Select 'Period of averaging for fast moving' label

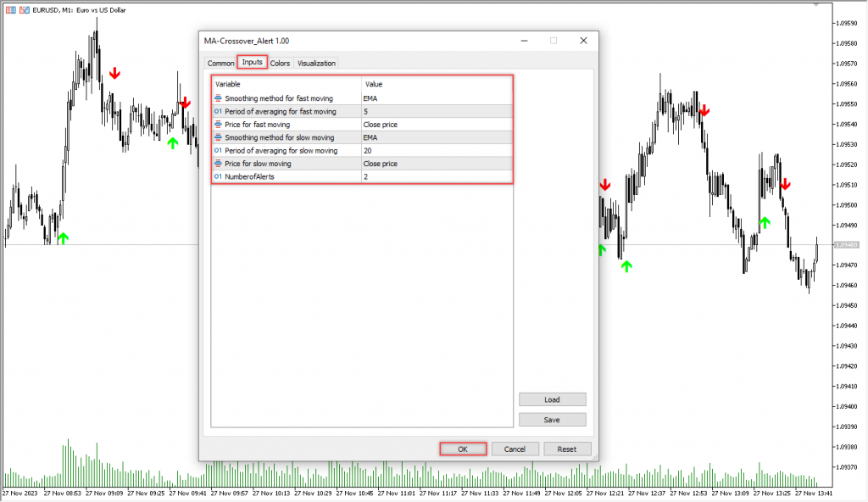click(x=280, y=111)
